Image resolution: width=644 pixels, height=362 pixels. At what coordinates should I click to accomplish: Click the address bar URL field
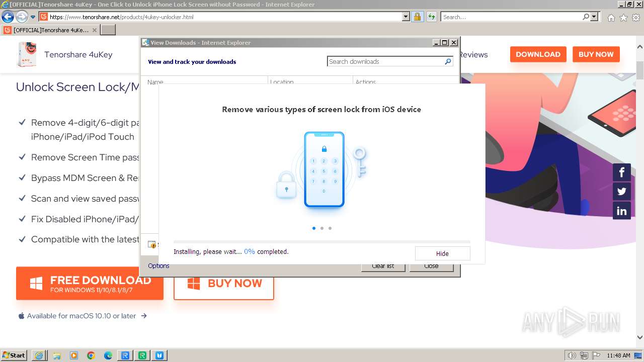[x=220, y=17]
